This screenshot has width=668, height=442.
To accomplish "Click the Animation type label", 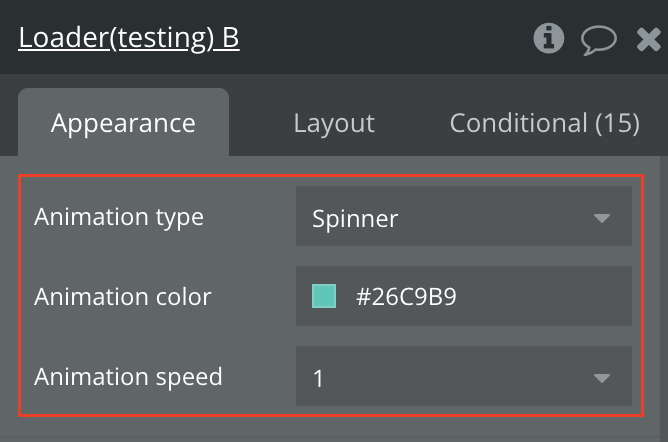I will pyautogui.click(x=119, y=217).
